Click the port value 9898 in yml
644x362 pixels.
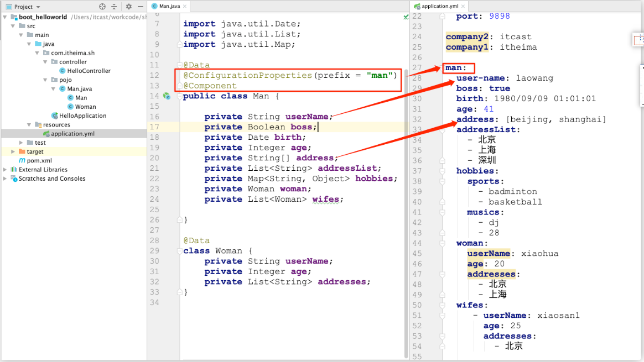click(x=500, y=17)
